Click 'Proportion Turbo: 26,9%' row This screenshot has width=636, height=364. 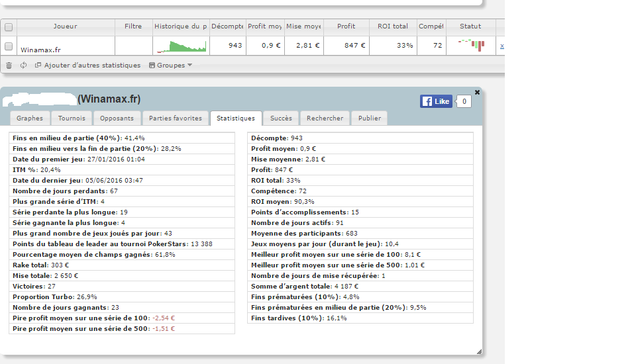click(x=122, y=296)
